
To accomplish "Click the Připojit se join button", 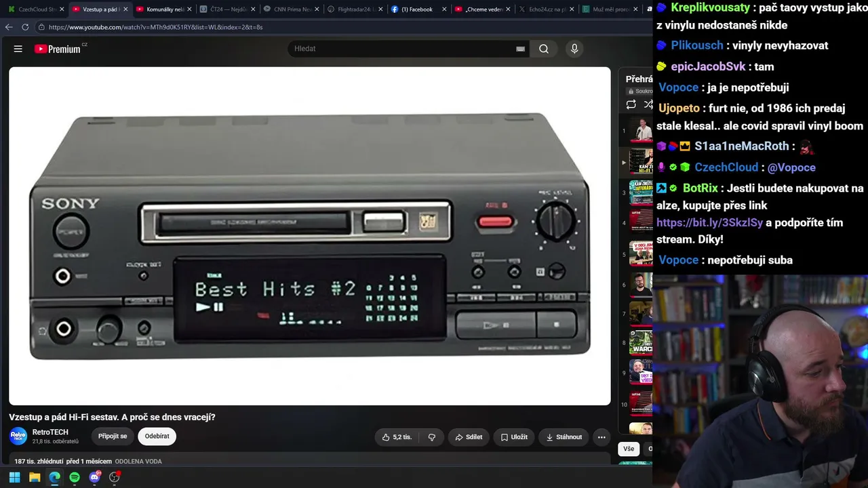I will point(113,436).
